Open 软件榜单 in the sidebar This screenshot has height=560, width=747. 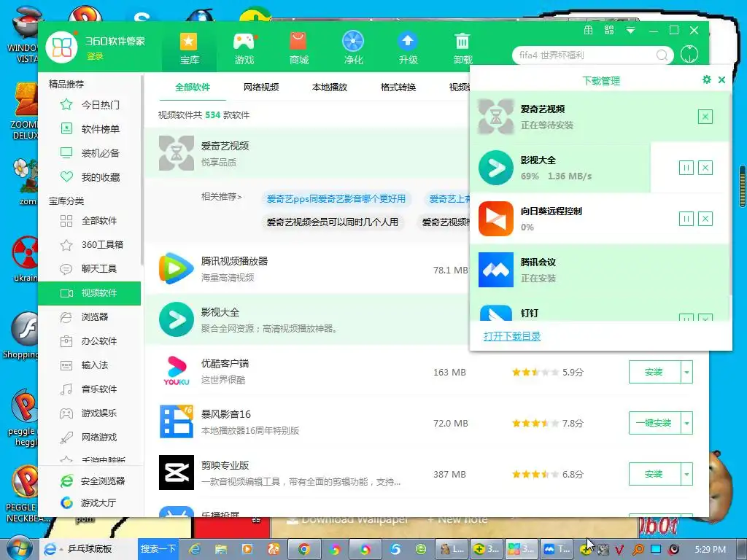tap(90, 128)
